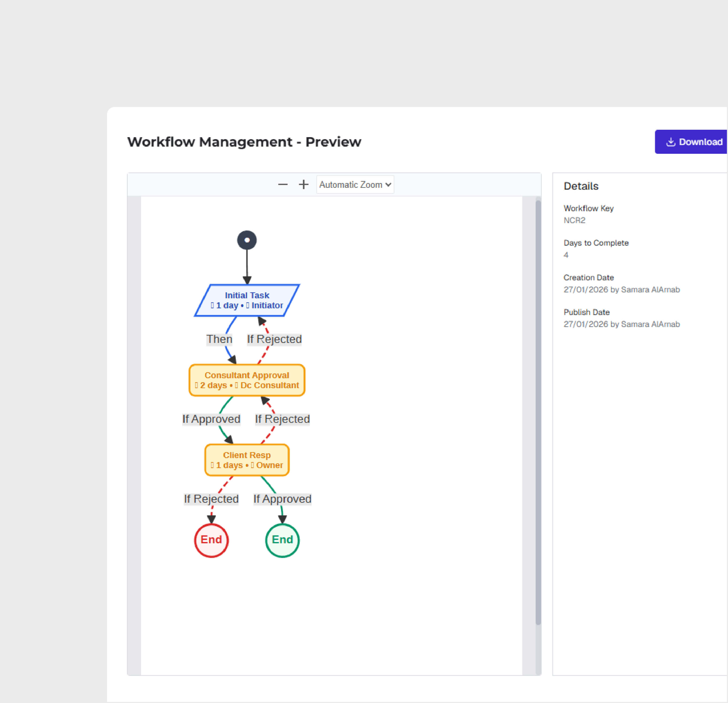Viewport: 728px width, 703px height.
Task: Select the 'Then' edge label
Action: click(219, 339)
